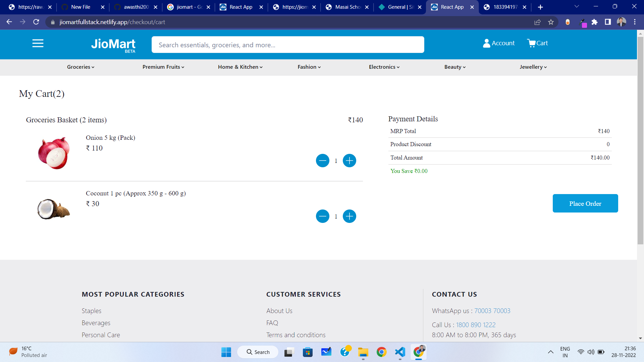The width and height of the screenshot is (644, 362).
Task: Click the Onion product image
Action: coord(54,153)
